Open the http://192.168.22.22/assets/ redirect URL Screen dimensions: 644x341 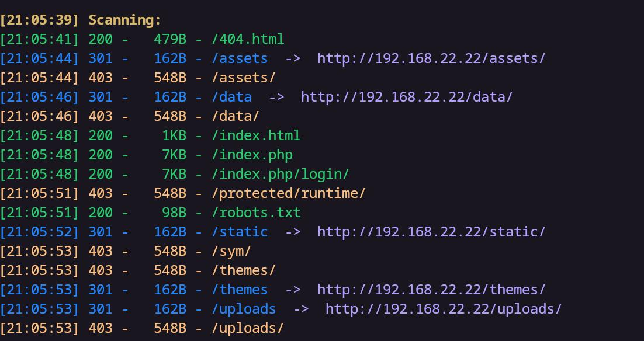[431, 58]
